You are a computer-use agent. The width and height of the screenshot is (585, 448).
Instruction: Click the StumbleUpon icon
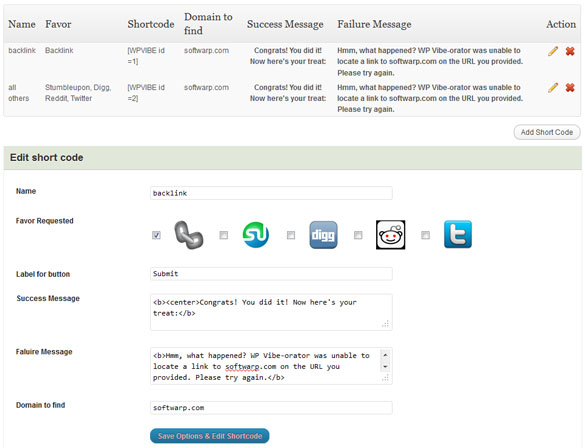[256, 235]
